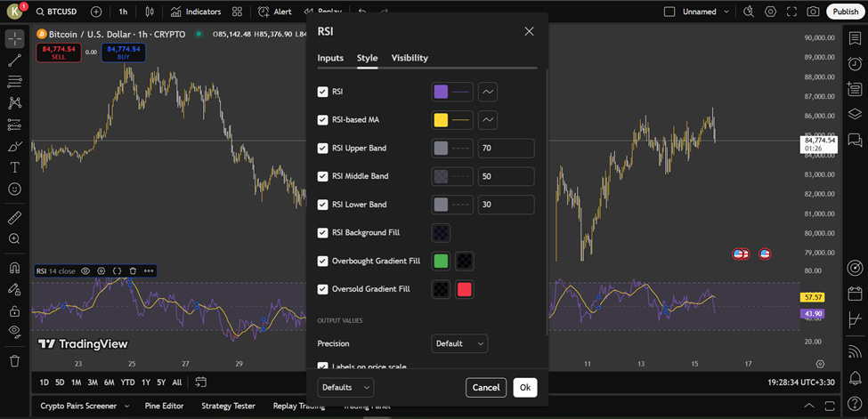Open the Defaults dropdown
The image size is (868, 419).
[x=345, y=388]
